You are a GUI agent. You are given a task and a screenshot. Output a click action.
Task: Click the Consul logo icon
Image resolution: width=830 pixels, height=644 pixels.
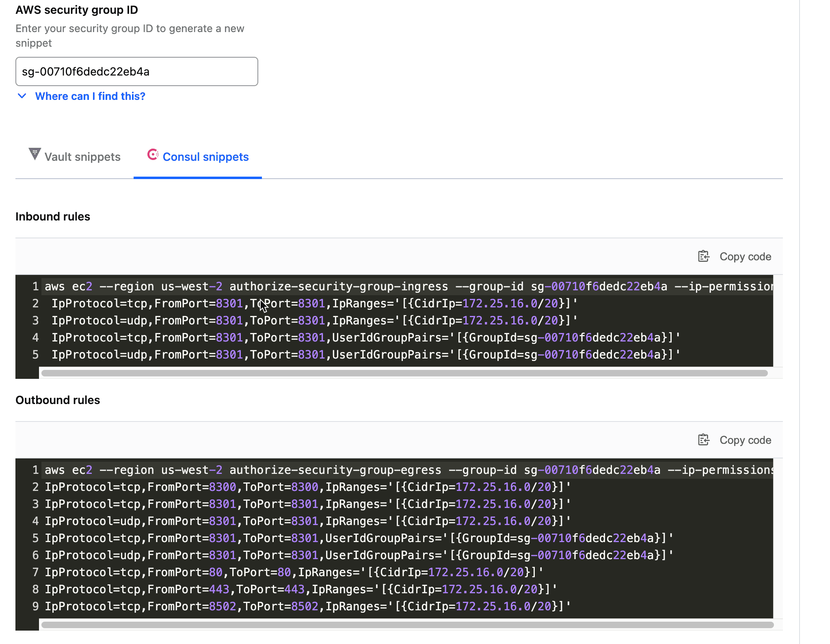coord(153,154)
